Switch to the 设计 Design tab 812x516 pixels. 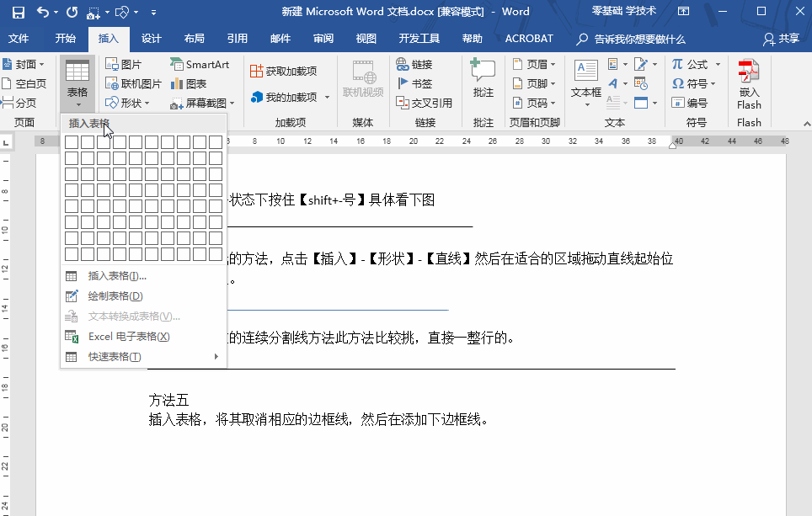(x=152, y=38)
